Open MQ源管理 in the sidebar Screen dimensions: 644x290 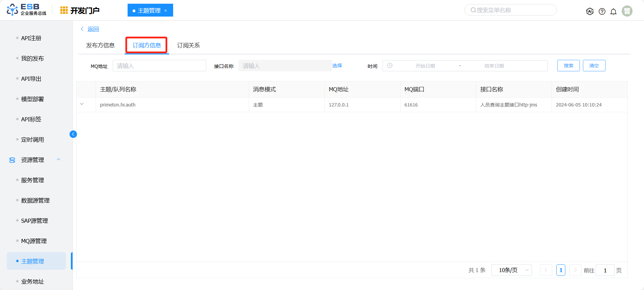pos(34,241)
